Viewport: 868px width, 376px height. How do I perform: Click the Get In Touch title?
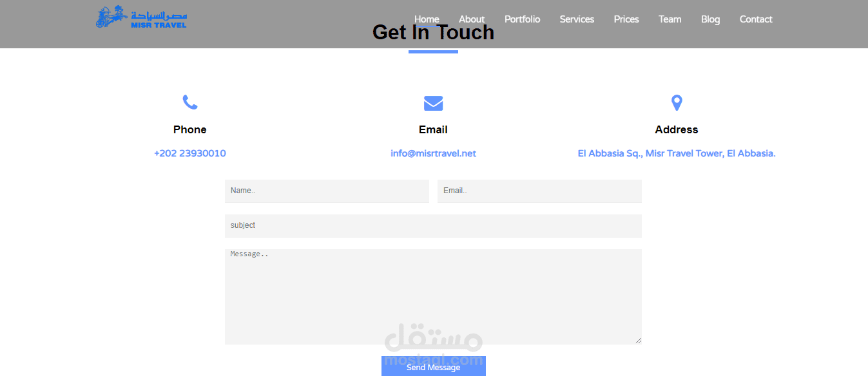tap(433, 32)
